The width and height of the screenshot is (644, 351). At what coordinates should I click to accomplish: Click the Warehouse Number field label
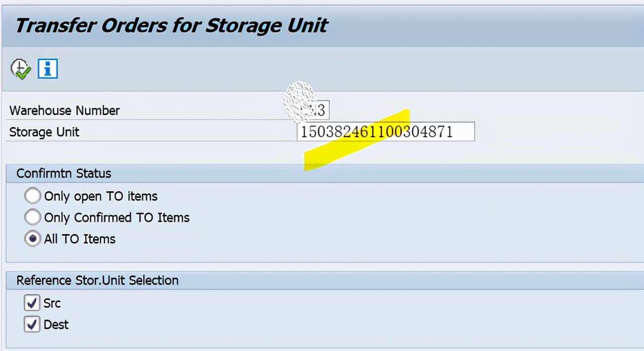(64, 110)
